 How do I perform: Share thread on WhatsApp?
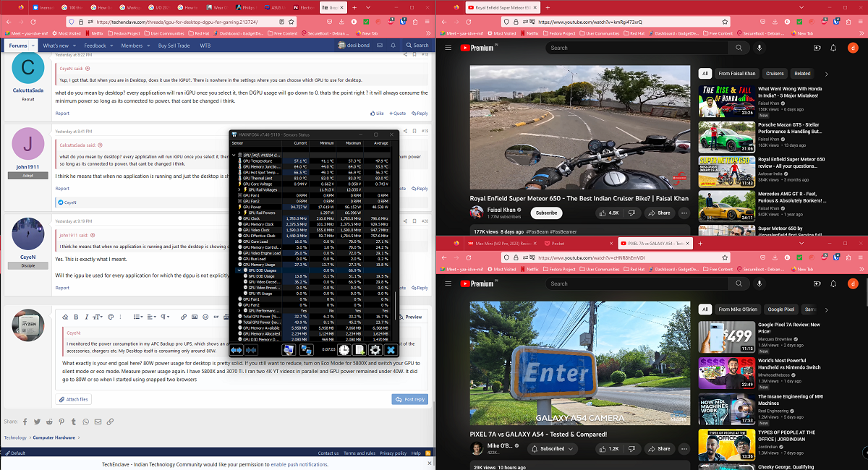click(87, 422)
